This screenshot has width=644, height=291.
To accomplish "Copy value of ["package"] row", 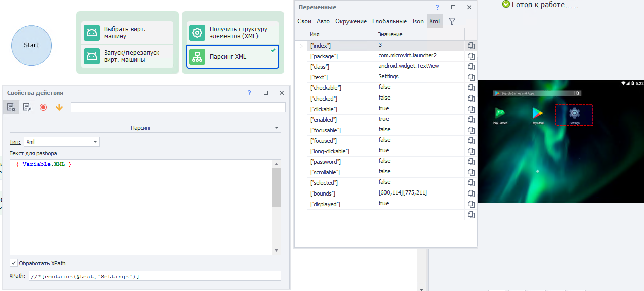I will (471, 56).
